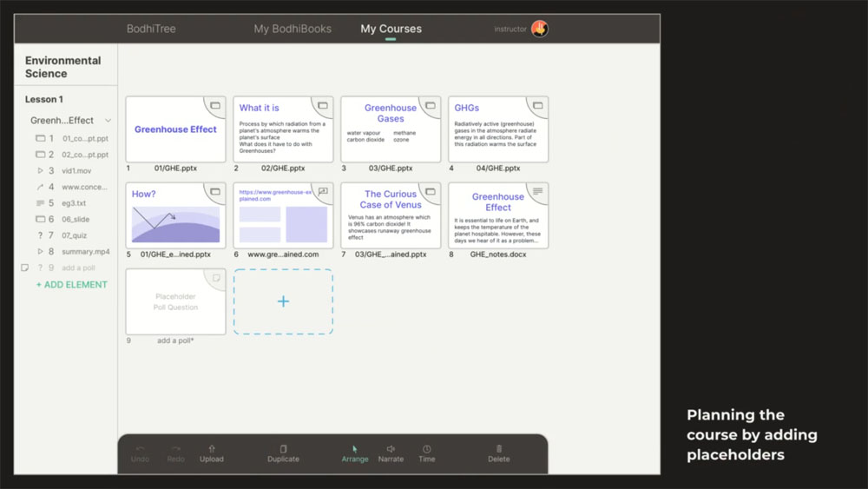Select the Placeholder Poll Question slide
The image size is (868, 489).
coord(175,301)
